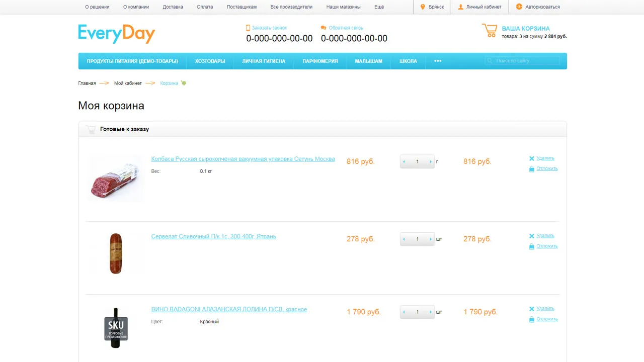Select the Личная гигиена category
The width and height of the screenshot is (644, 362).
coord(264,61)
